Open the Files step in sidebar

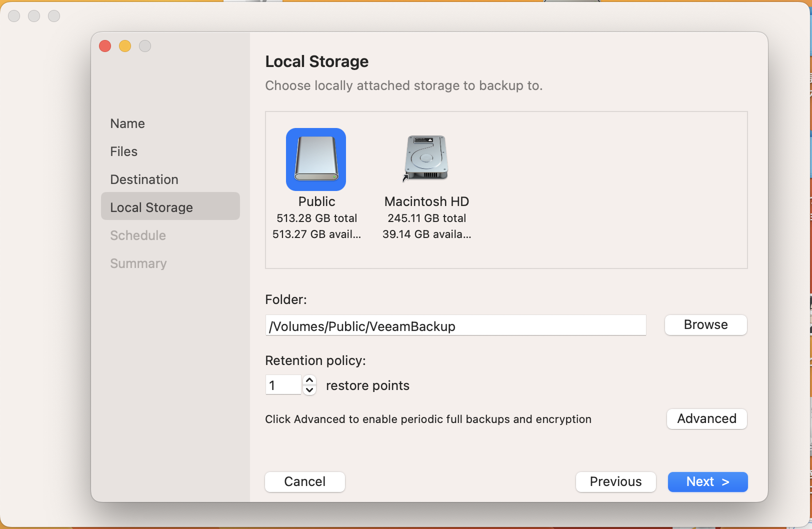(124, 151)
